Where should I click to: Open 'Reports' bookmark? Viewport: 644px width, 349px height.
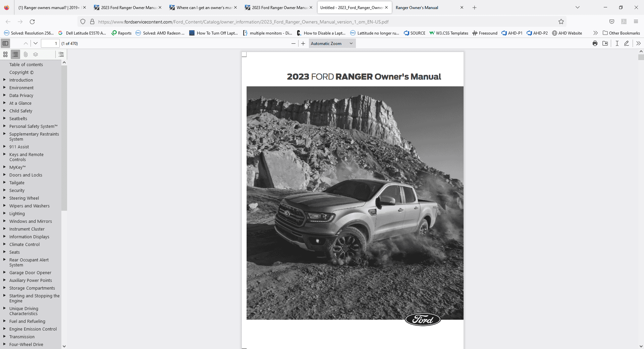tap(121, 33)
